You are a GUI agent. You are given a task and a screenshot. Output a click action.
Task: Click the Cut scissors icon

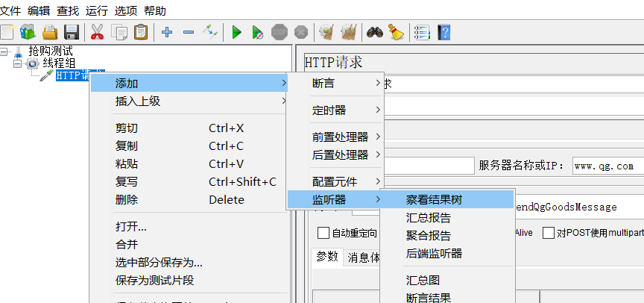[97, 31]
